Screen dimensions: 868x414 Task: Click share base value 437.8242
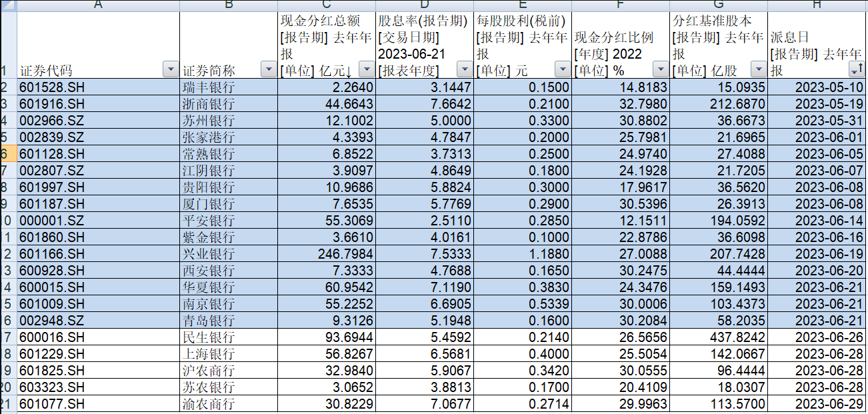(719, 337)
